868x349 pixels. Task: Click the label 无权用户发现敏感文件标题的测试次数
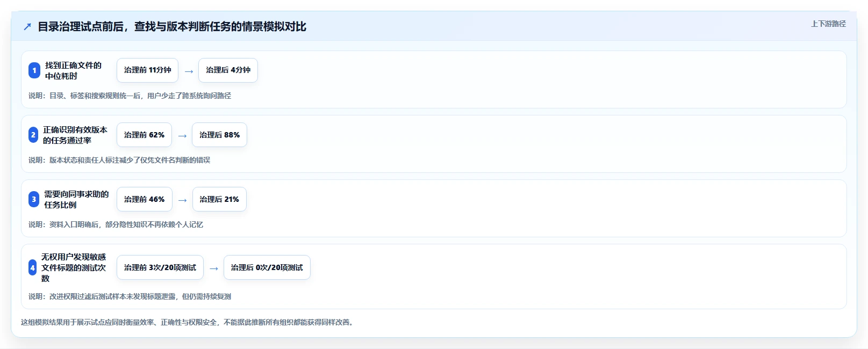(x=74, y=267)
